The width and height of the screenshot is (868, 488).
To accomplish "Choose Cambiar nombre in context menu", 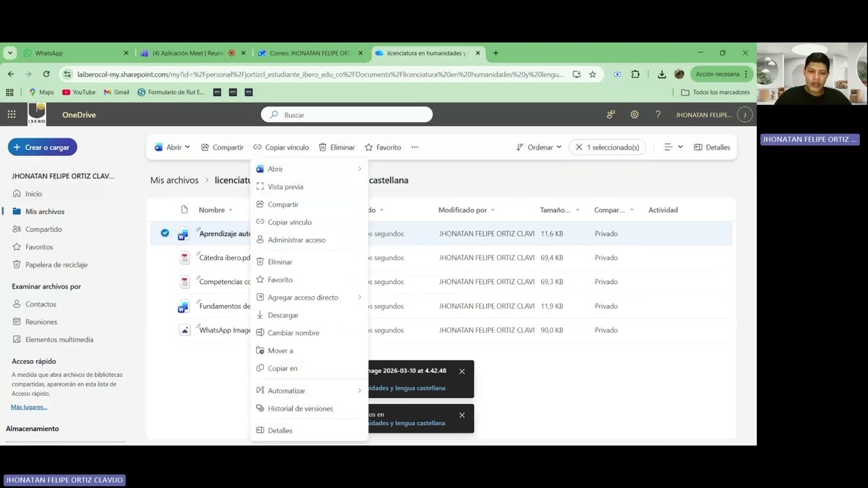I will pyautogui.click(x=309, y=333).
